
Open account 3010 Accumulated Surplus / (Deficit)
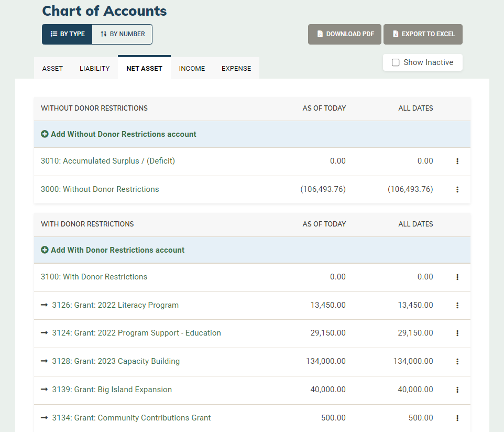(x=108, y=161)
